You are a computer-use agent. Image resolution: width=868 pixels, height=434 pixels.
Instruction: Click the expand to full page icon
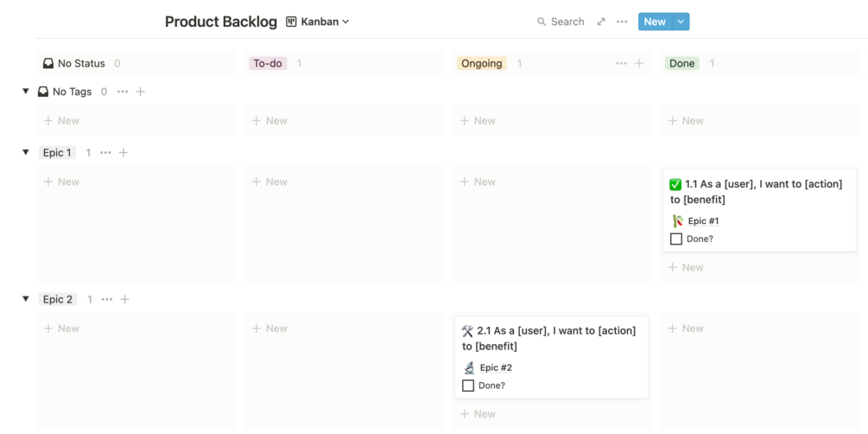(601, 22)
